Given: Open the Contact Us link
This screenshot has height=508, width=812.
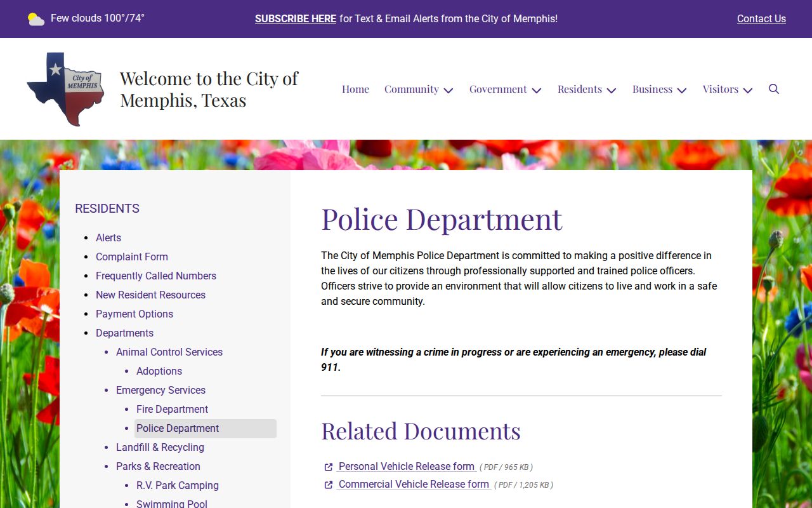Looking at the screenshot, I should (761, 19).
